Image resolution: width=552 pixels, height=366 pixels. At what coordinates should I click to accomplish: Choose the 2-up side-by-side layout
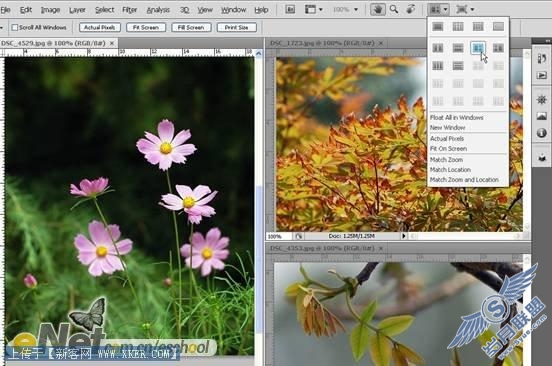pyautogui.click(x=438, y=48)
